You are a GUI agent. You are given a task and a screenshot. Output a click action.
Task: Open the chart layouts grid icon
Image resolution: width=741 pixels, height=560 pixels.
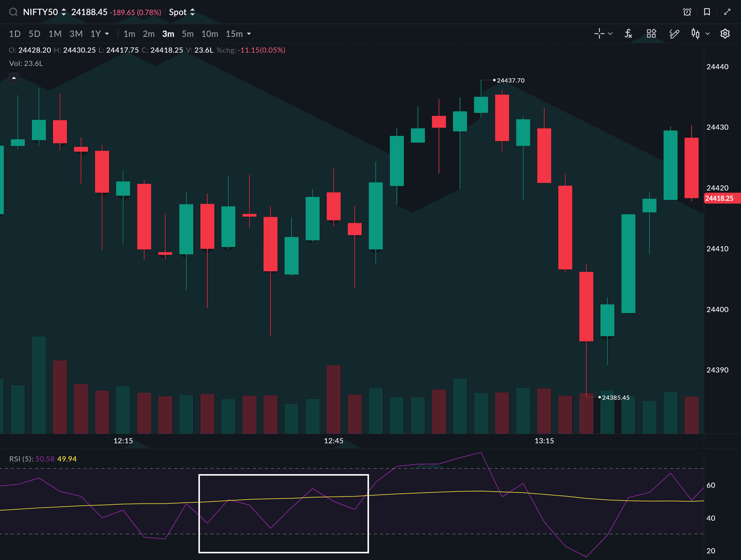[651, 34]
